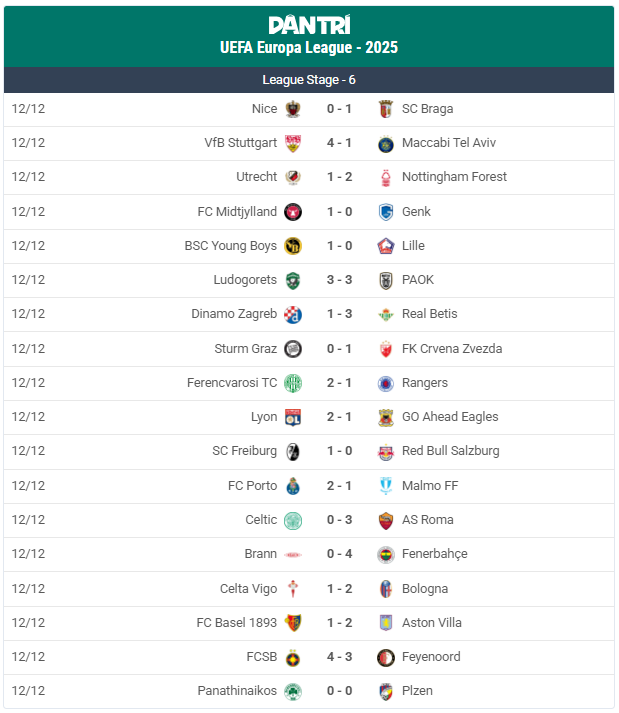Open the Feyenoord team link
This screenshot has height=713, width=619.
(x=431, y=657)
